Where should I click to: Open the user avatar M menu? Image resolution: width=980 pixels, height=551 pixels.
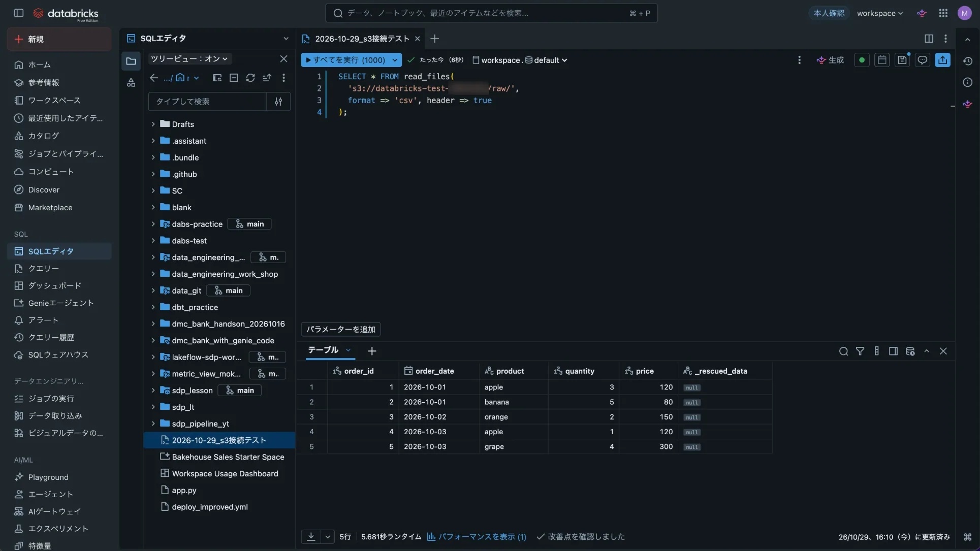(964, 13)
